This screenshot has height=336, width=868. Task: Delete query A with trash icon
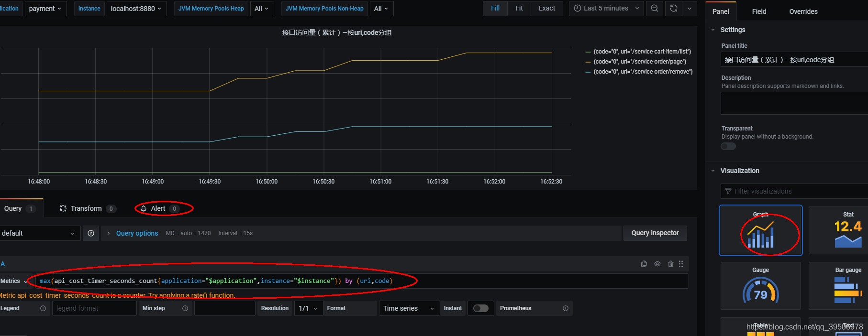[x=671, y=264]
